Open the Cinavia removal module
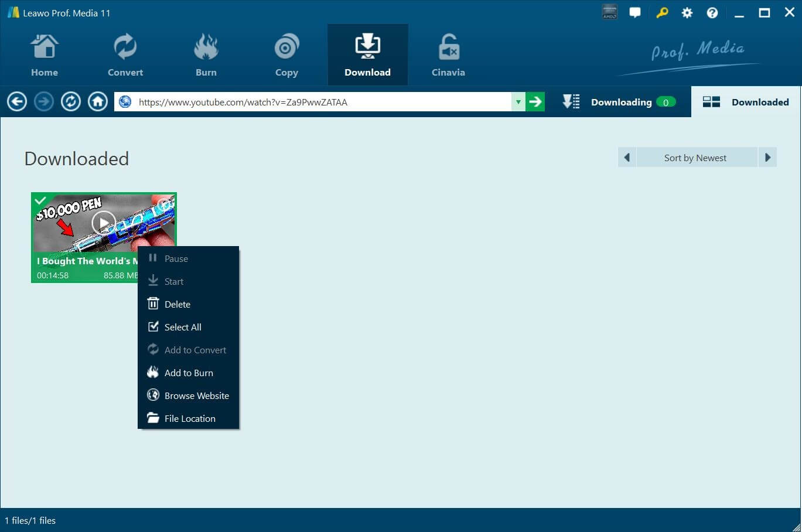This screenshot has width=802, height=532. pyautogui.click(x=448, y=56)
